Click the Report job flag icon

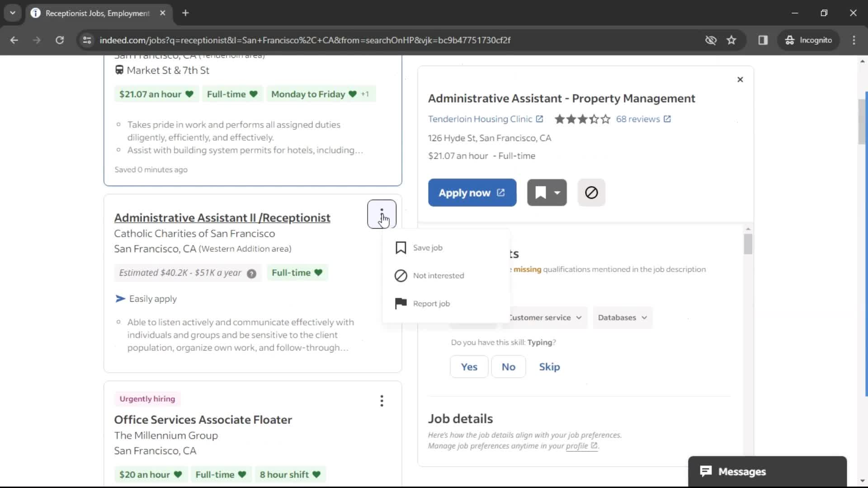[x=401, y=303]
